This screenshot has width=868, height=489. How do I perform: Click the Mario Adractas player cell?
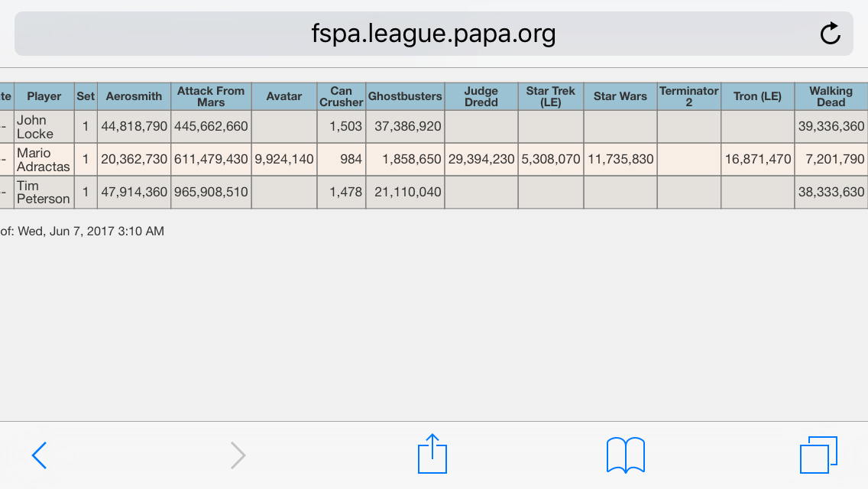pos(44,160)
